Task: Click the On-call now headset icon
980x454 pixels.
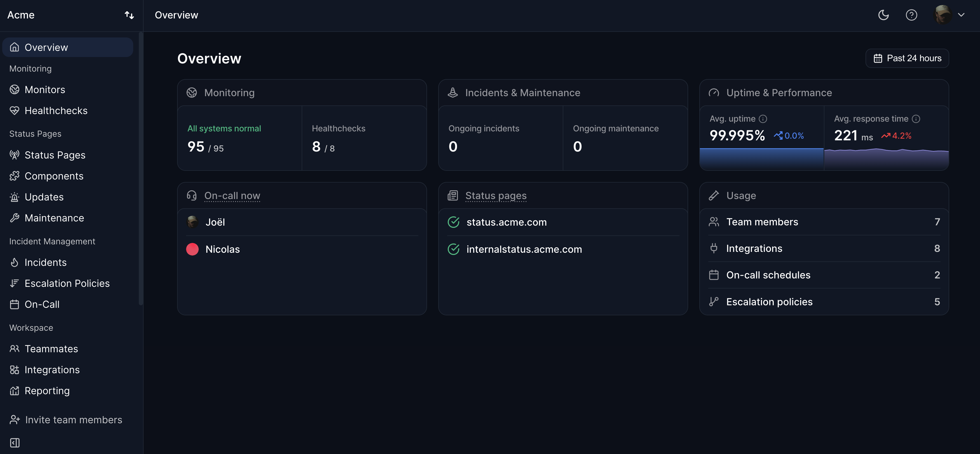Action: [x=192, y=196]
